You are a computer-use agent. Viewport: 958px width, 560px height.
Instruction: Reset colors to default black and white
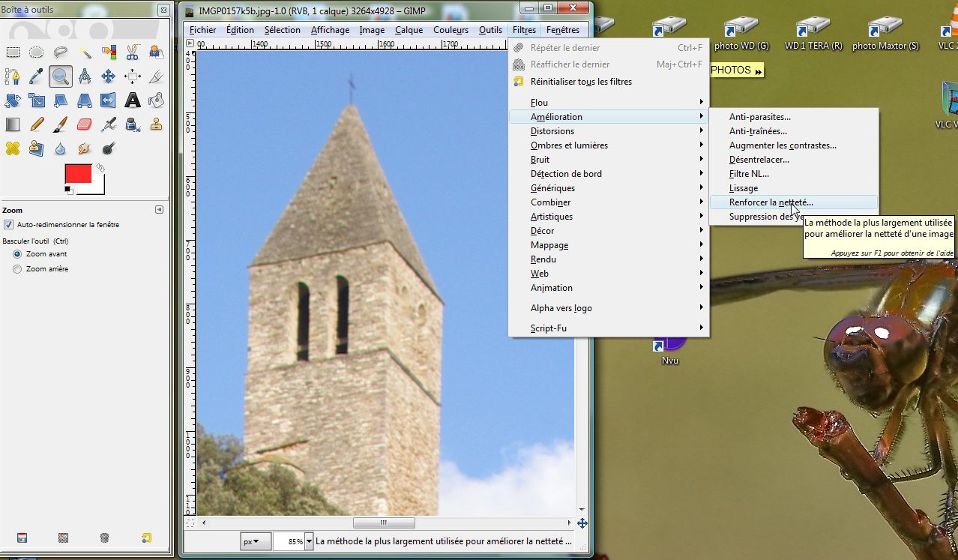tap(69, 190)
